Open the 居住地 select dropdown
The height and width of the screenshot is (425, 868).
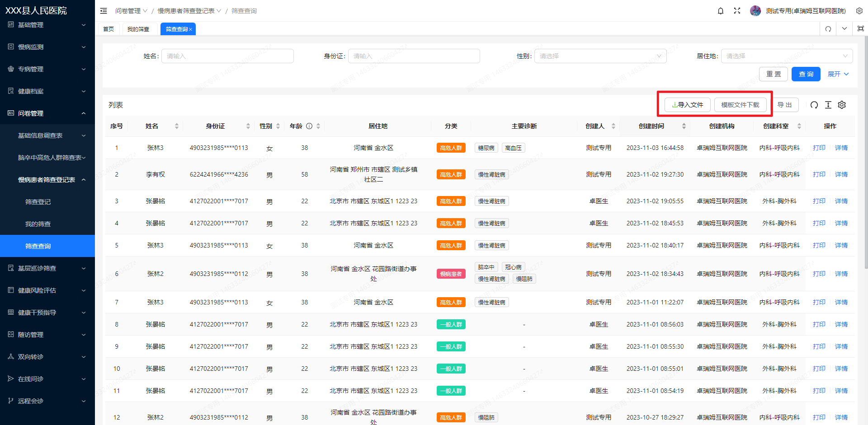click(787, 56)
